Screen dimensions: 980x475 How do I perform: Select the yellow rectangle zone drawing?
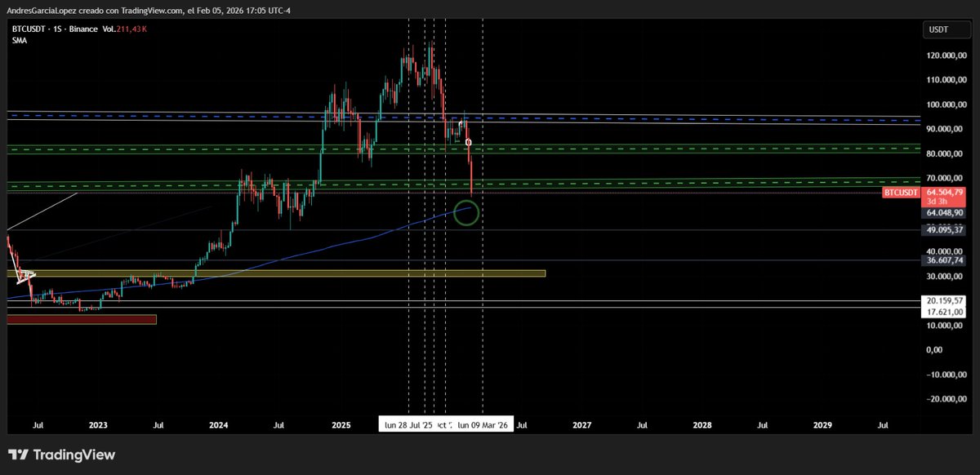click(x=276, y=273)
